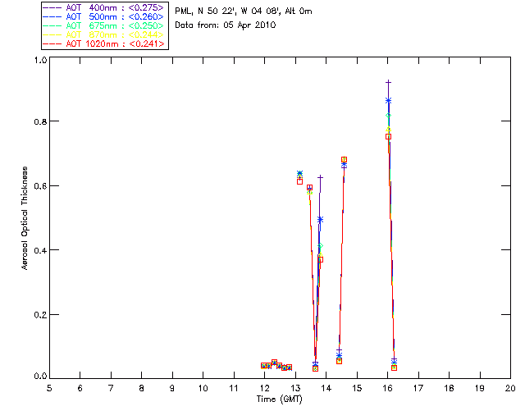This screenshot has height=420, width=525.
Task: Click the x-axis tick label 13
Action: pyautogui.click(x=295, y=388)
